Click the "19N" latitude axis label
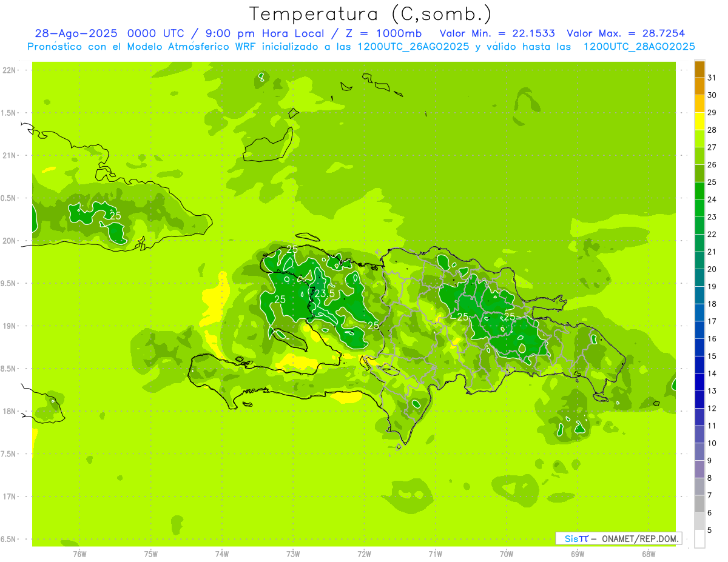Screen dimensions: 728x562 tap(9, 326)
